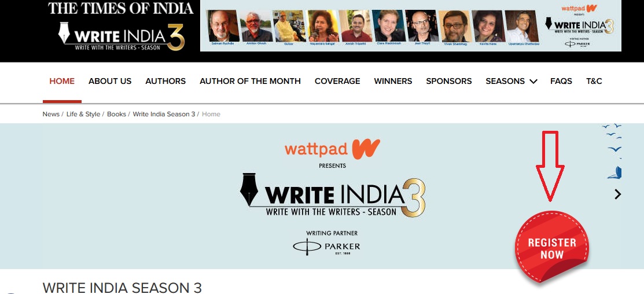This screenshot has height=294, width=644.
Task: Click Life & Style breadcrumb link
Action: [x=83, y=114]
